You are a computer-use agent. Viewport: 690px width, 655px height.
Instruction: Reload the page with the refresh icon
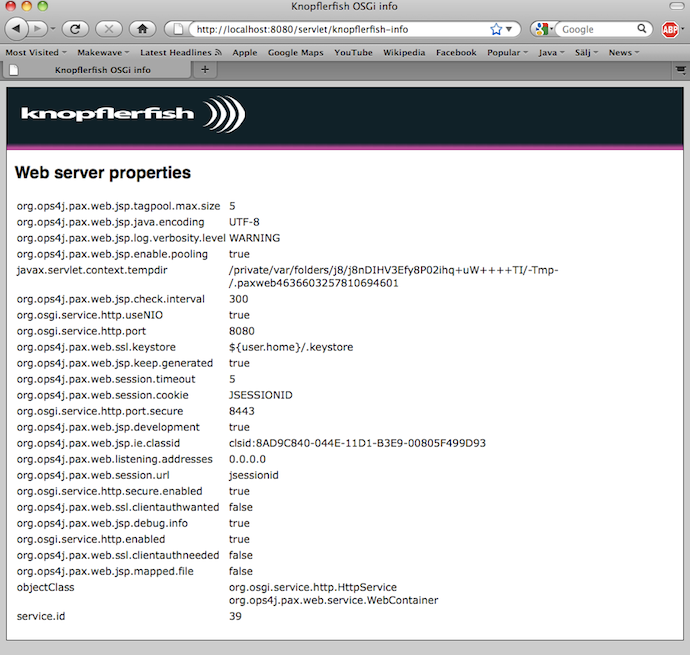pos(75,29)
